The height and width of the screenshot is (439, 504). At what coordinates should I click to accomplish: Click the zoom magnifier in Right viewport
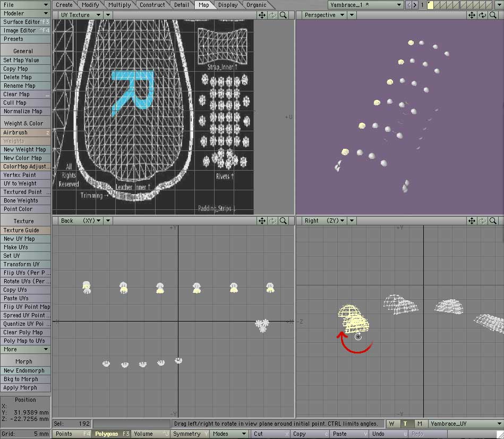(x=493, y=221)
